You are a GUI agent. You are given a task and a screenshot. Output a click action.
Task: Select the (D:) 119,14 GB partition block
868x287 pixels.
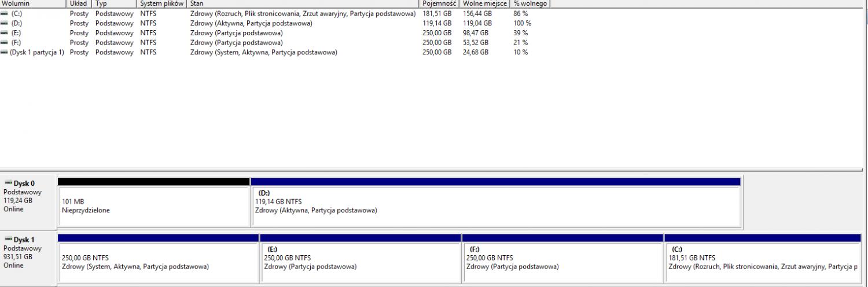(x=496, y=206)
